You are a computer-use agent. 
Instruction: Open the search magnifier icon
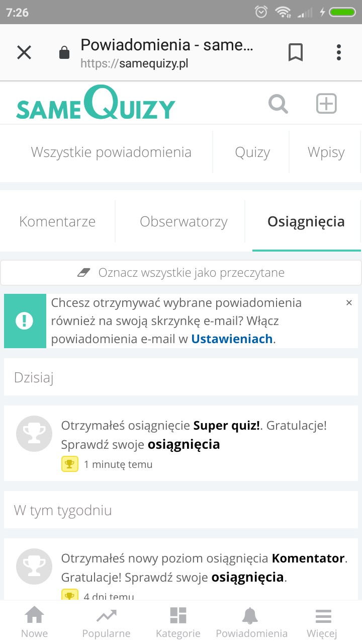tap(278, 104)
